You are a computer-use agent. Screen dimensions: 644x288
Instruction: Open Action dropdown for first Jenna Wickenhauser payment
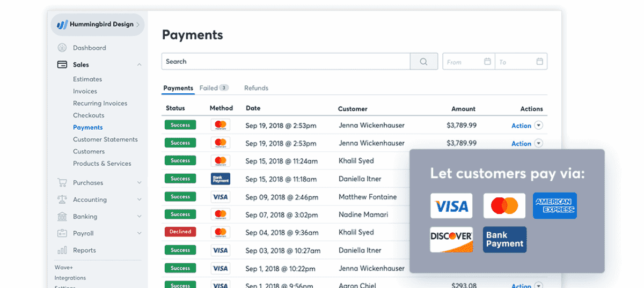pos(538,125)
